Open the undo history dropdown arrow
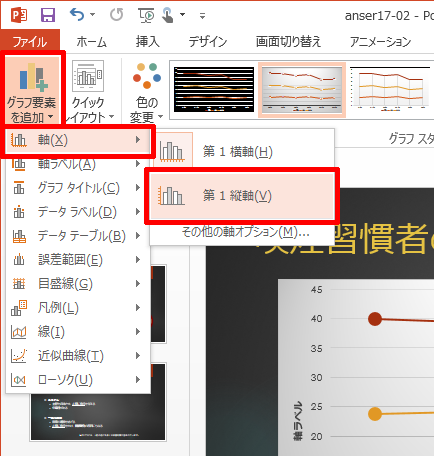Image resolution: width=434 pixels, height=456 pixels. (93, 15)
